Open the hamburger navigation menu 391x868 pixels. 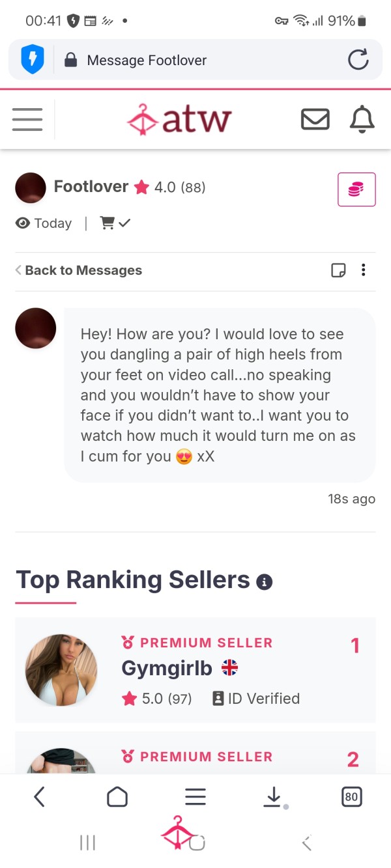27,119
